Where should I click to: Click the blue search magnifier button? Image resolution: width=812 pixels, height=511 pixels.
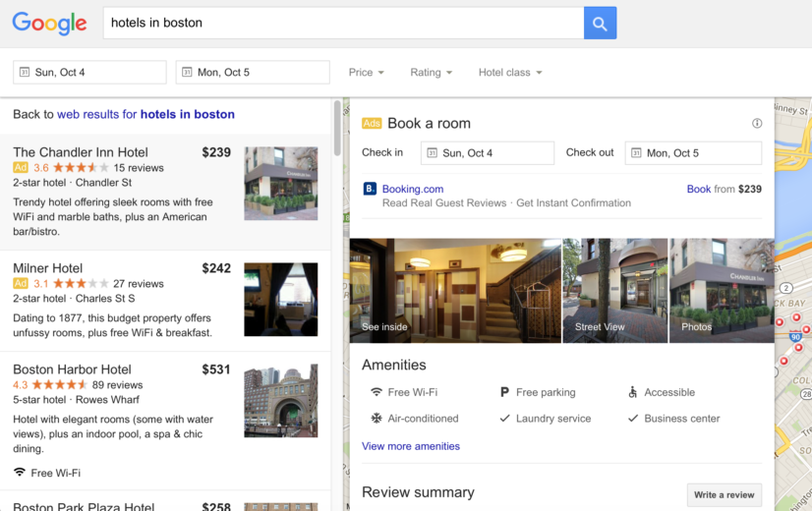(x=600, y=23)
